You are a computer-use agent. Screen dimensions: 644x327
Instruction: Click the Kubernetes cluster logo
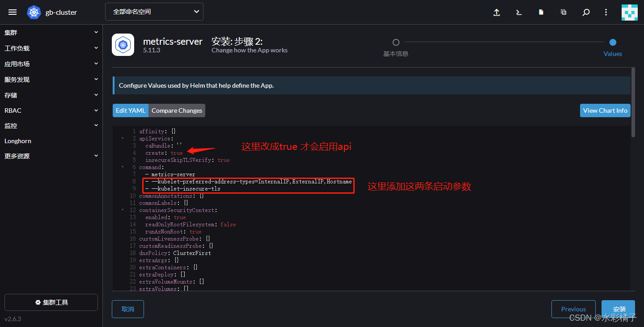point(34,12)
